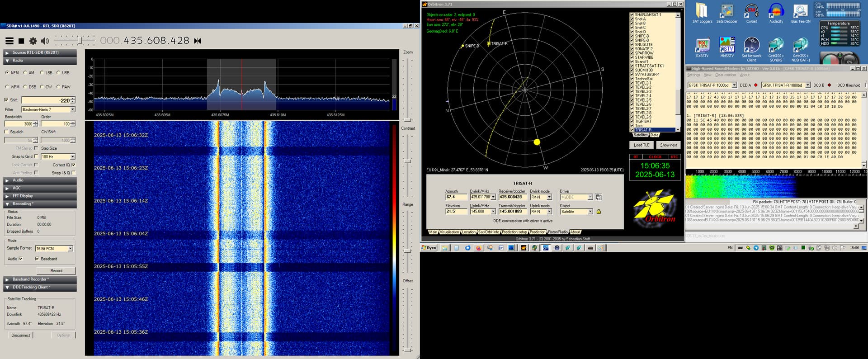Select TRISAT-R satellite marker on radar
Screen dimensions: 868x359
(489, 44)
